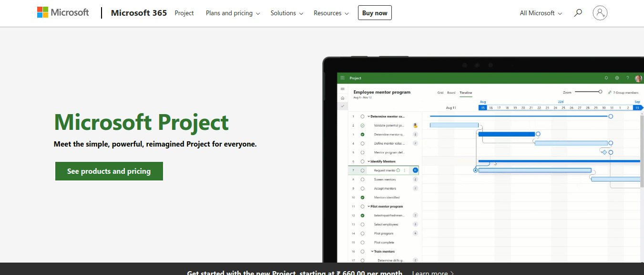Click assignee avatar on Validate potential row

point(415,126)
